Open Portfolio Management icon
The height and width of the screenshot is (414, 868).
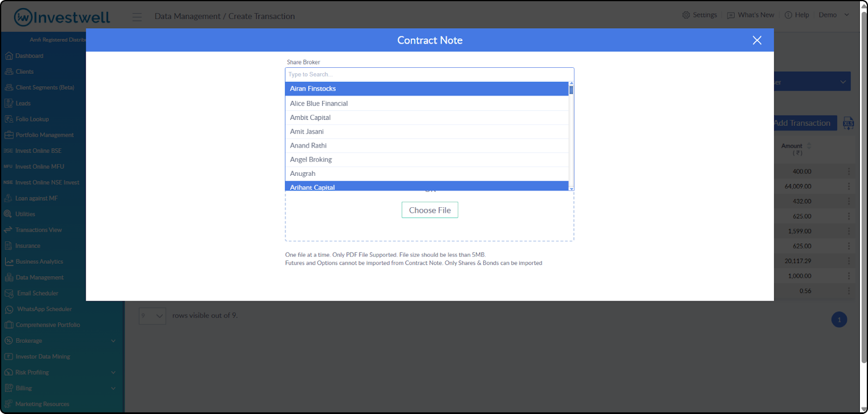pos(9,135)
